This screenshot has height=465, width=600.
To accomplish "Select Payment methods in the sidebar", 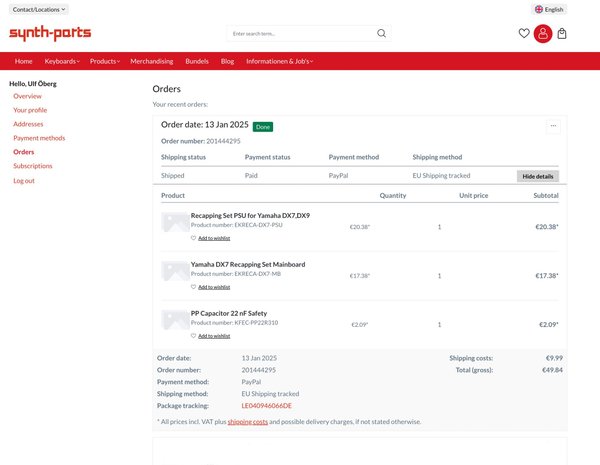I will point(39,138).
